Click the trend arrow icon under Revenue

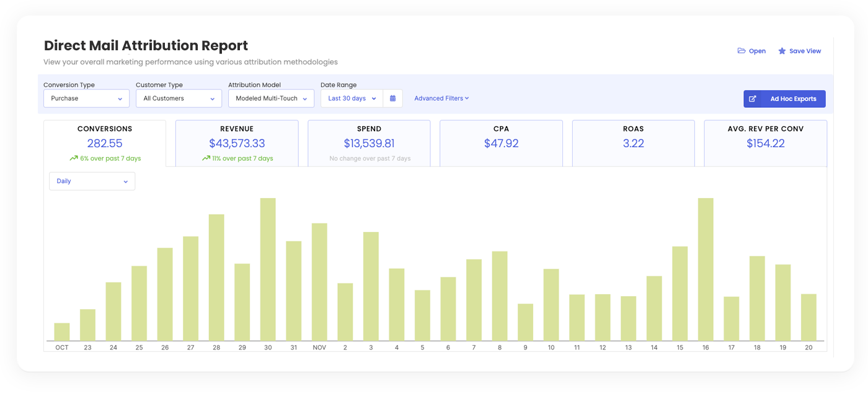pyautogui.click(x=206, y=158)
